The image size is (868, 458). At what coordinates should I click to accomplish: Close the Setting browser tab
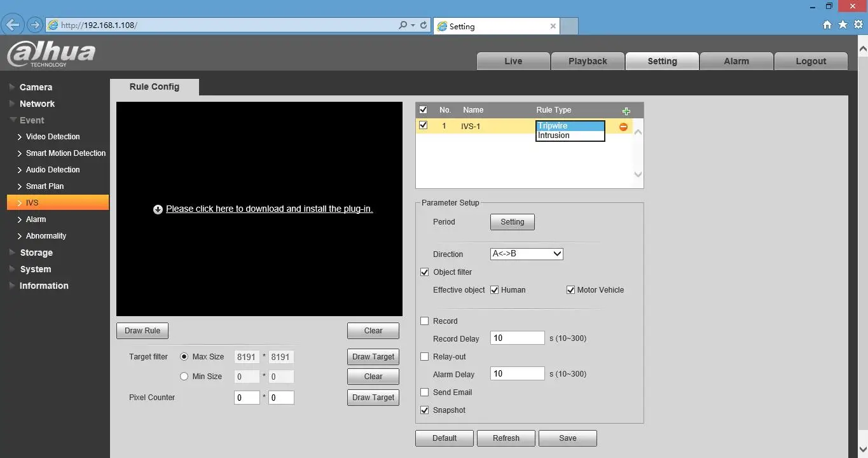pyautogui.click(x=553, y=26)
